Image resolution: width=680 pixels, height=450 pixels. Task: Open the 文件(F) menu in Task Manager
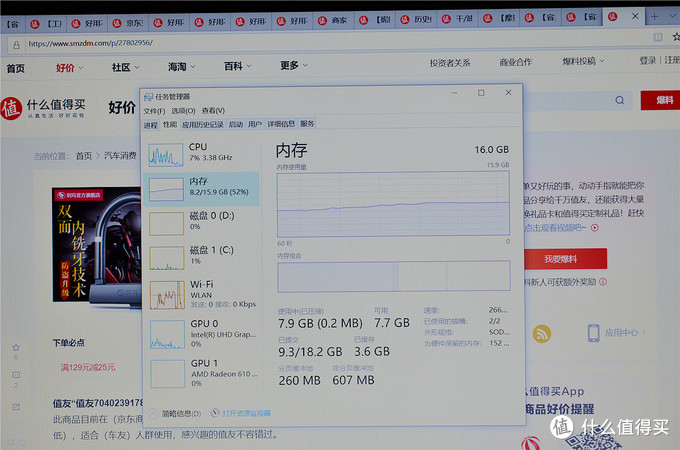tap(154, 111)
